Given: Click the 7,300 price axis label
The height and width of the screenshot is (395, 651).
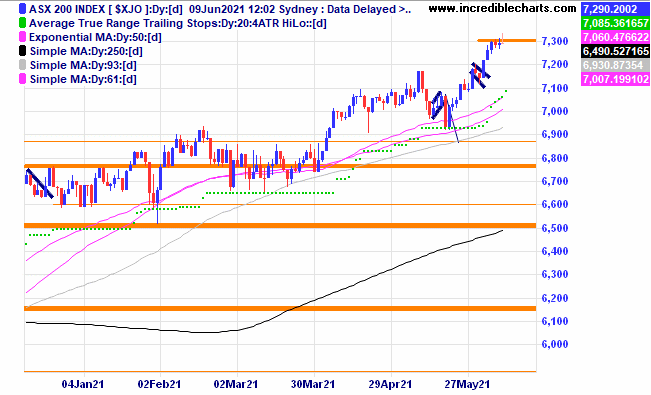Looking at the screenshot, I should (555, 41).
